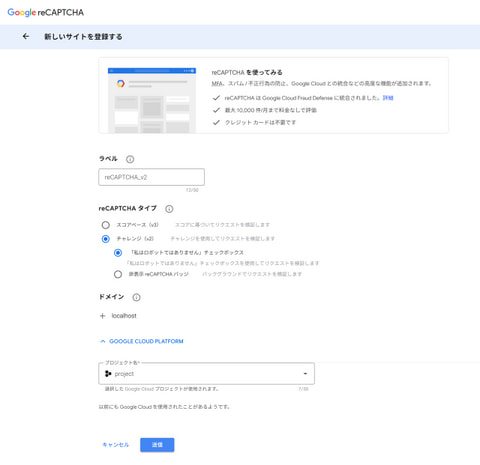Screen dimensions: 480x465
Task: Select the スコアベース (v3) radio button
Action: tap(106, 225)
